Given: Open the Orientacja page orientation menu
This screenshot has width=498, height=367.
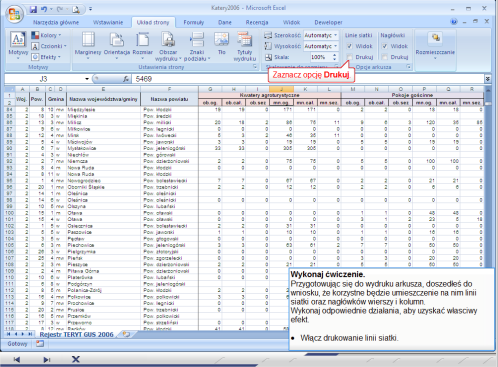Looking at the screenshot, I should click(x=117, y=46).
